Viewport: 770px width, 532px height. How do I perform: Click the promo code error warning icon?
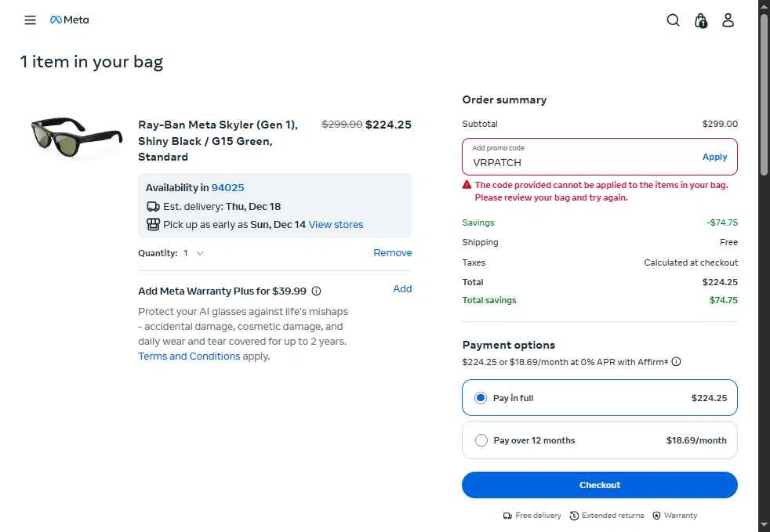point(467,186)
